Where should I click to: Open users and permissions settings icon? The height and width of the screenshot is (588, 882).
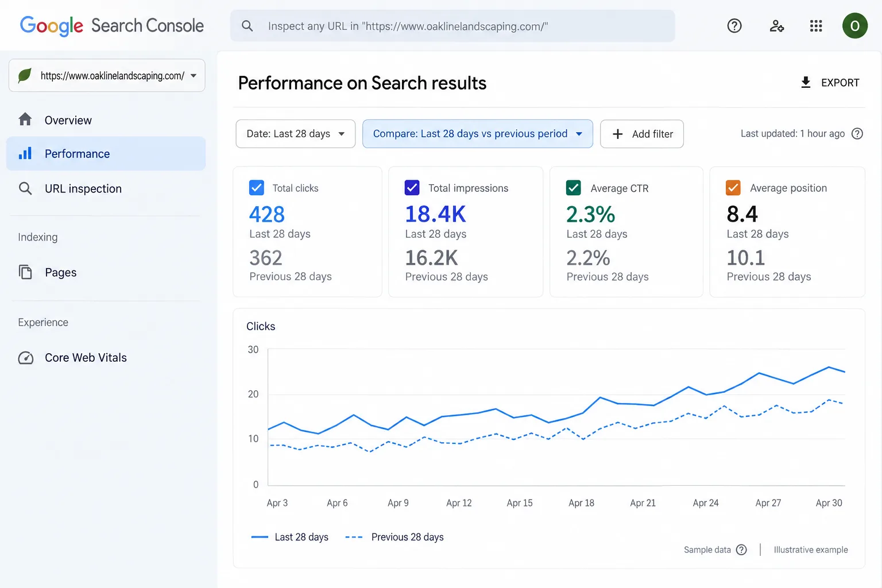[x=777, y=26]
